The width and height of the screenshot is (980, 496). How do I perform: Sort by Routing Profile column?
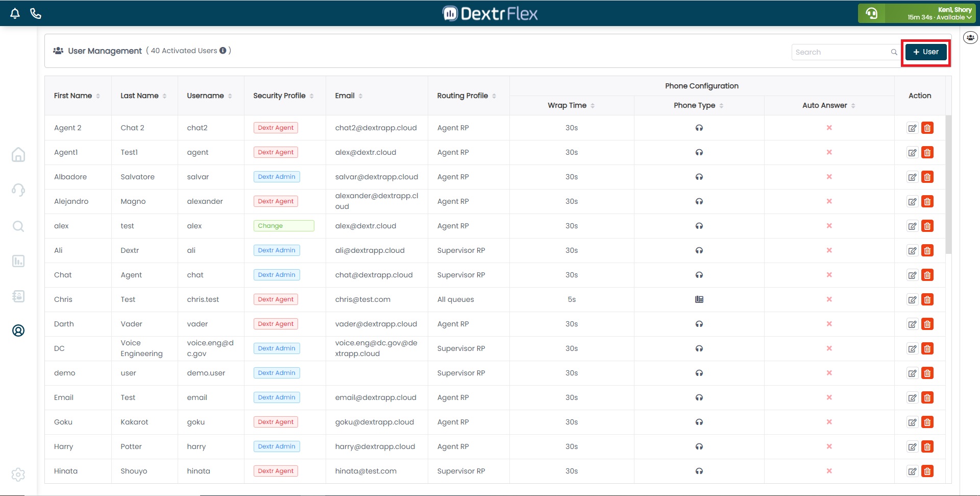pyautogui.click(x=494, y=96)
